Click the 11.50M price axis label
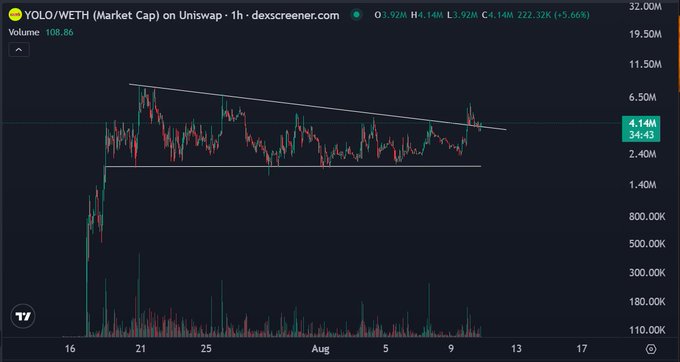 coord(645,64)
